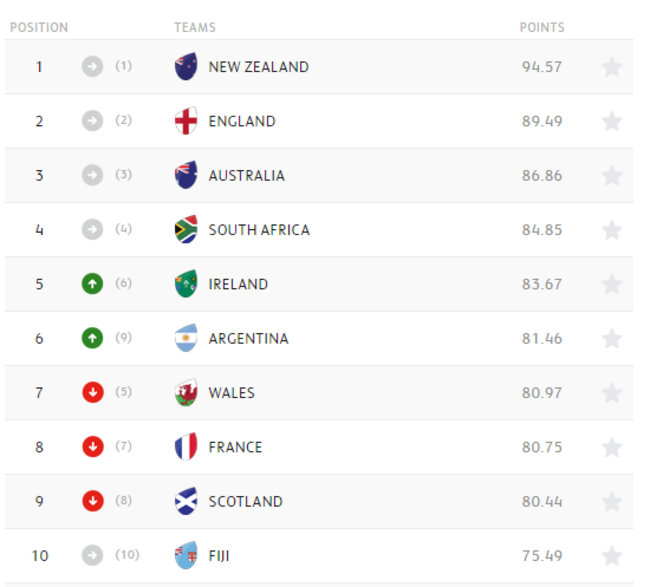
Task: Open the SCOTLAND team link
Action: pos(246,502)
